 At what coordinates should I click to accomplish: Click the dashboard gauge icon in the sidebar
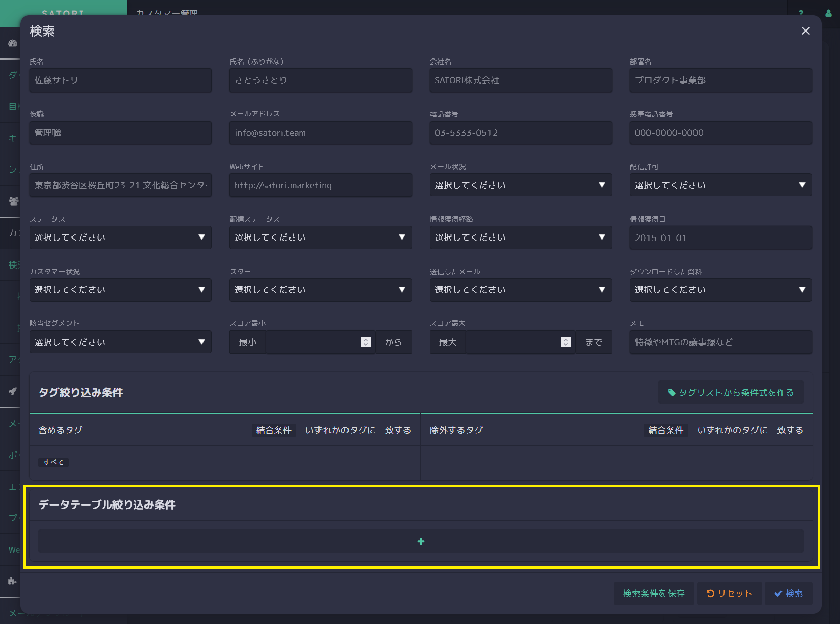pos(13,43)
